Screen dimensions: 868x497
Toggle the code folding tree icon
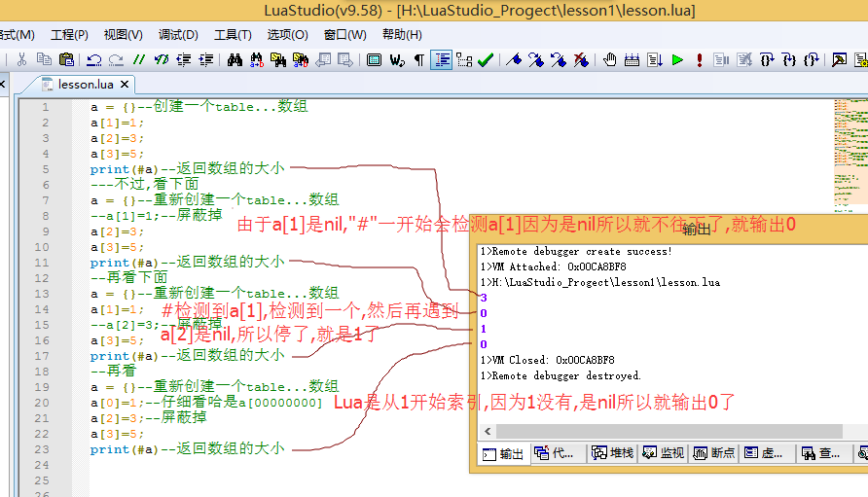[x=464, y=59]
